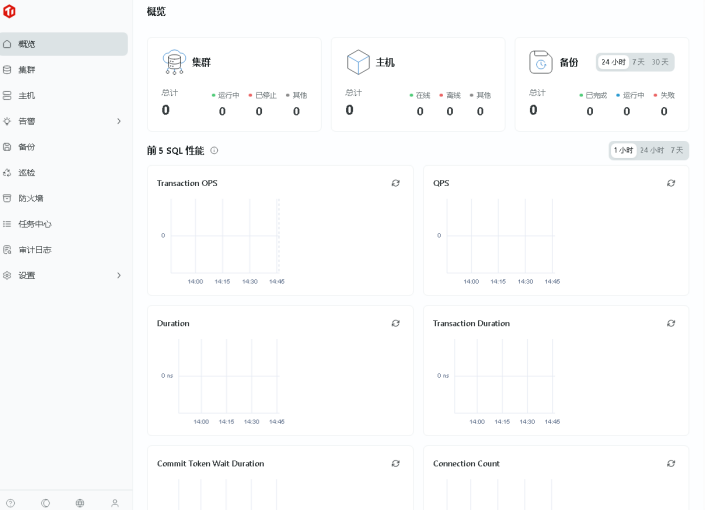Viewport: 705px width, 510px height.
Task: Click the Transaction Duration chart refresh icon
Action: coord(671,323)
